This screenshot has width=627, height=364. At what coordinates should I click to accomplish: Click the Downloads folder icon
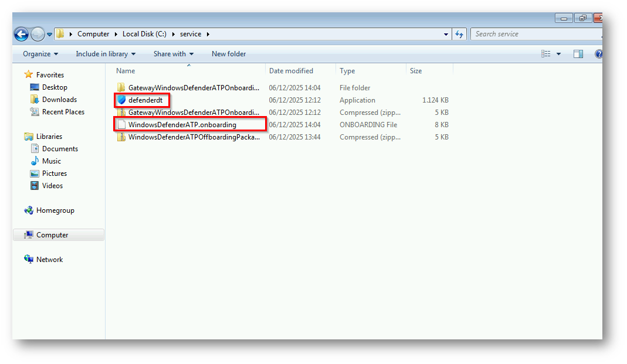click(35, 100)
